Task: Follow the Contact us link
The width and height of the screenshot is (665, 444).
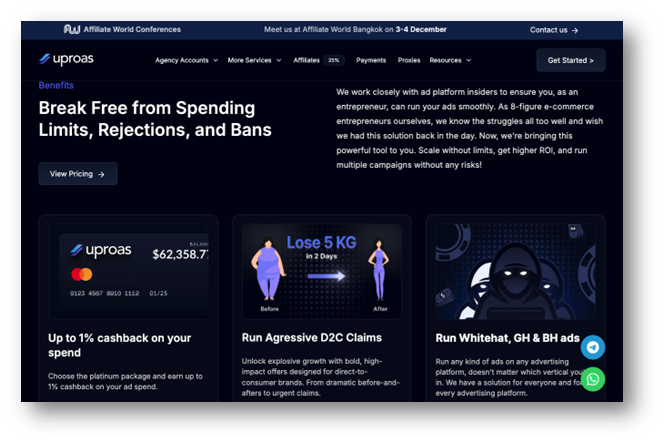Action: (553, 30)
